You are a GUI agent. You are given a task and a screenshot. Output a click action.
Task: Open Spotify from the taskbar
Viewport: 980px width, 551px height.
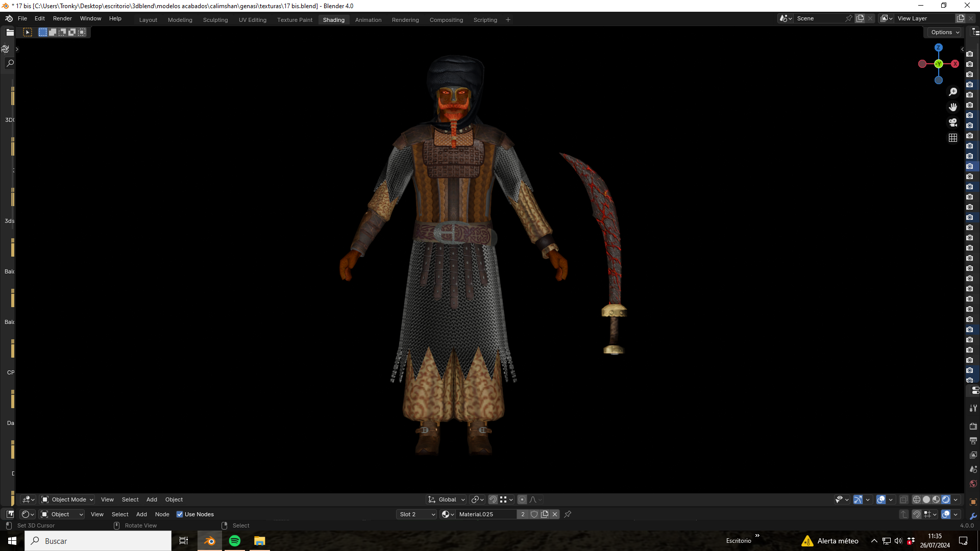tap(235, 541)
